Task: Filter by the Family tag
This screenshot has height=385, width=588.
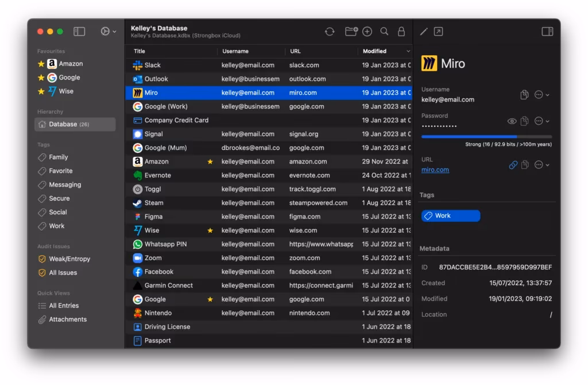Action: click(x=58, y=157)
